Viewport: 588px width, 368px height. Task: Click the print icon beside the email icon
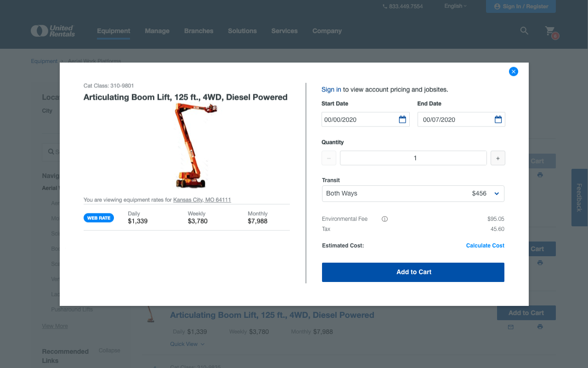pos(540,327)
